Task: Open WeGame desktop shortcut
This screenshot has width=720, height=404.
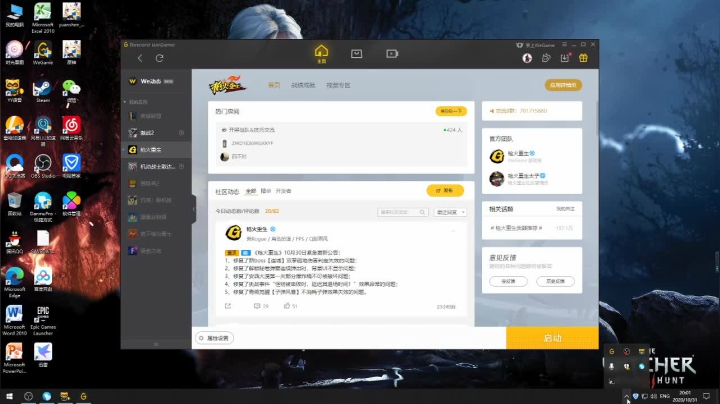Action: (43, 53)
